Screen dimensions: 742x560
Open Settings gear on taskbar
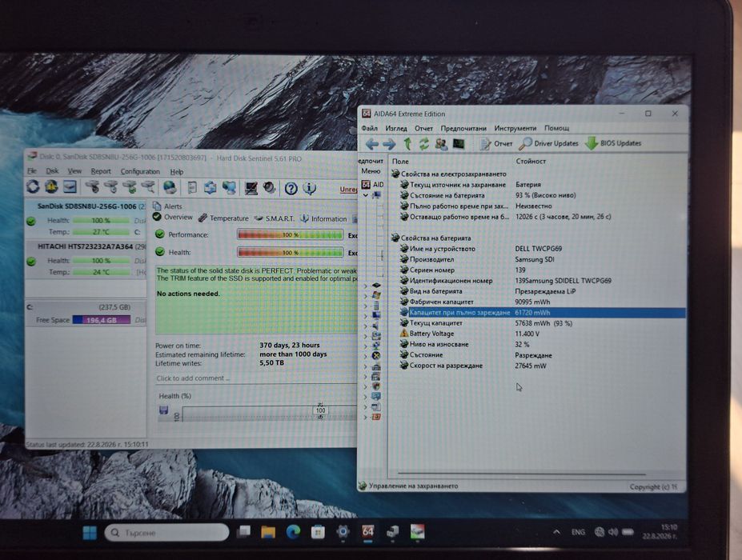point(343,532)
